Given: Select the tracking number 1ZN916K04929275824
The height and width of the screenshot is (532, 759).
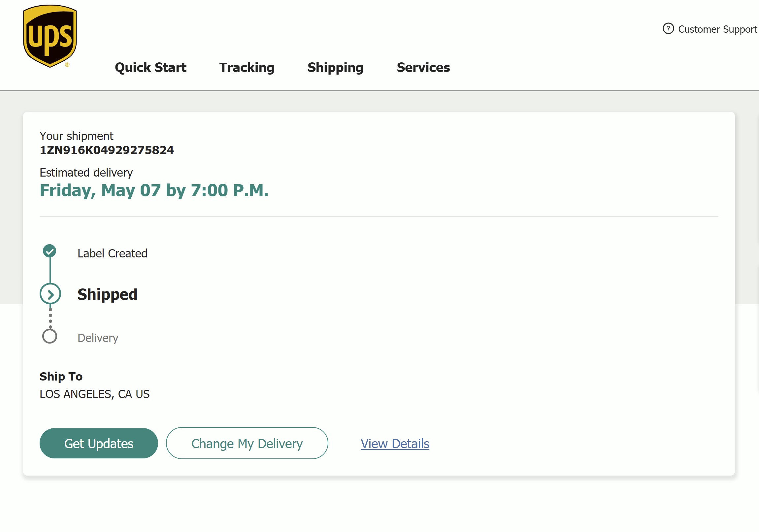Looking at the screenshot, I should (107, 150).
